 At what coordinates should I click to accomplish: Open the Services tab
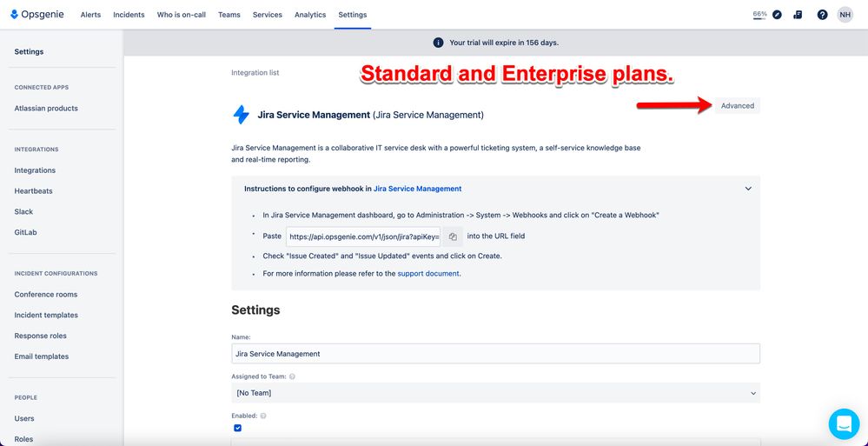click(268, 15)
